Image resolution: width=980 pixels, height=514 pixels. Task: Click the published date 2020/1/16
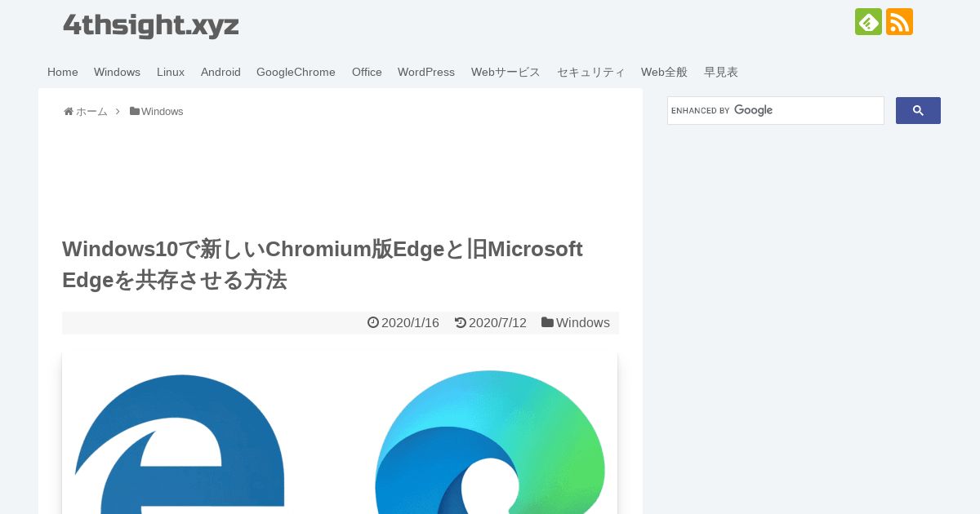pos(410,323)
